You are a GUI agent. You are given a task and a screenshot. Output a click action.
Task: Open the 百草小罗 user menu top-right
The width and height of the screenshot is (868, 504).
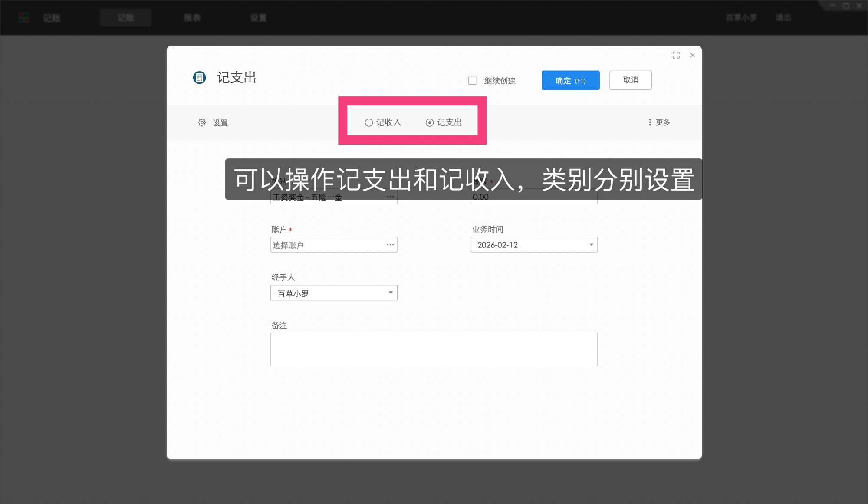741,17
